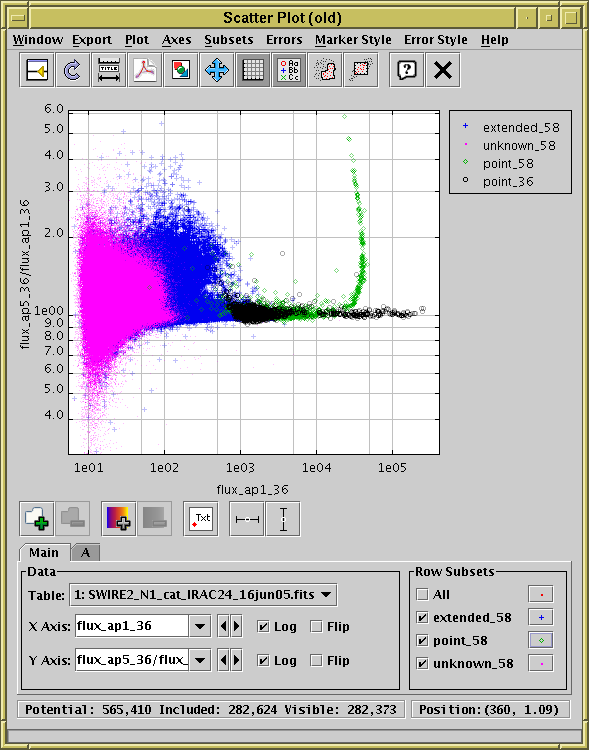Viewport: 589px width, 750px height.
Task: Expand the Y Axis column dropdown arrow
Action: [x=200, y=661]
